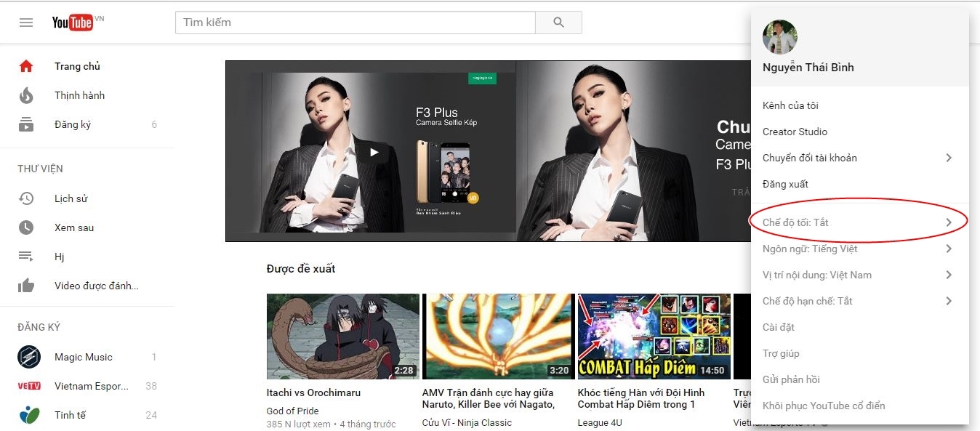Open AMV Naruto Killer Bee thumbnail
The image size is (980, 431).
[x=499, y=337]
